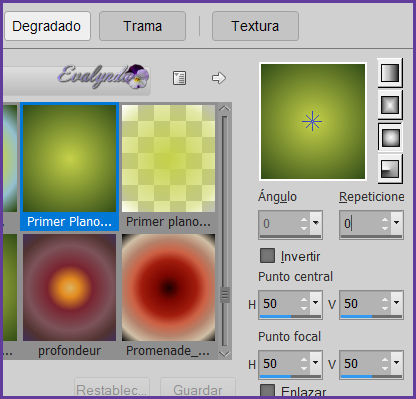Image resolution: width=416 pixels, height=399 pixels.
Task: Click Repeticiones spinner arrows
Action: pos(385,224)
